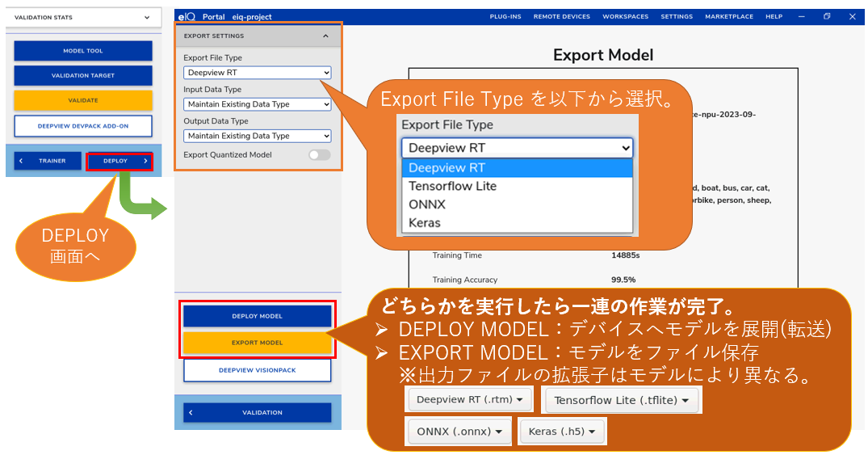The height and width of the screenshot is (455, 868).
Task: Choose the ONNX export option
Action: tap(427, 204)
